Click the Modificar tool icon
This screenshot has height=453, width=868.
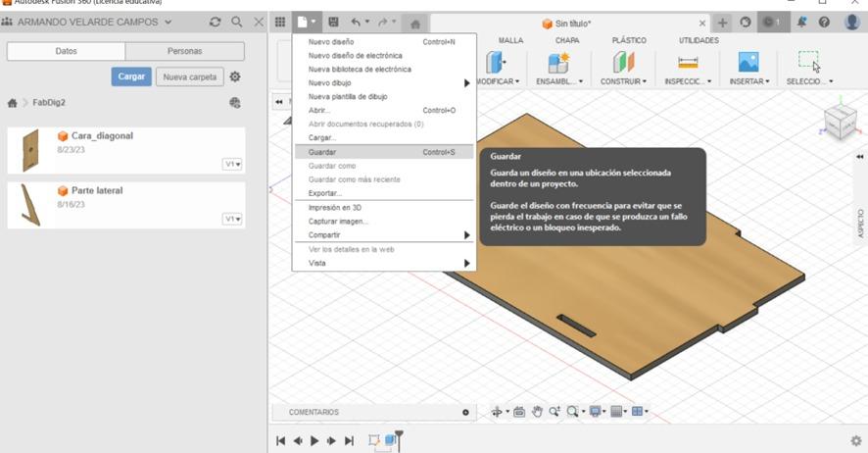(496, 63)
